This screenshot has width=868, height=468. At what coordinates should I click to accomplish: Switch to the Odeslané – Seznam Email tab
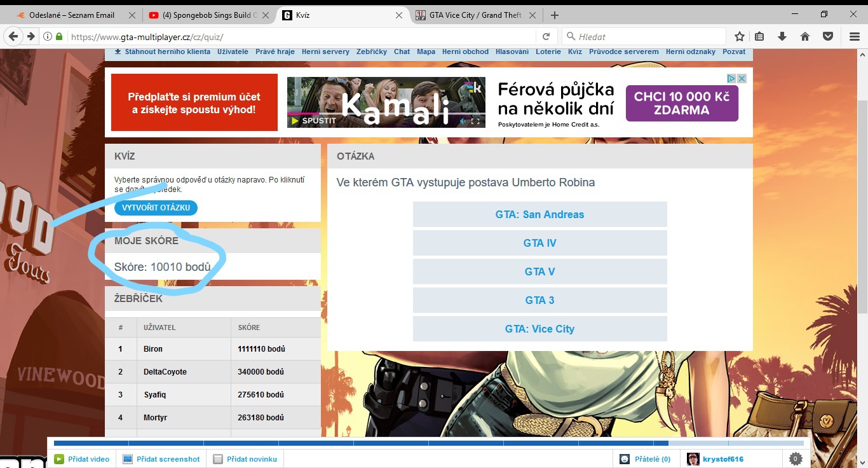tap(72, 15)
